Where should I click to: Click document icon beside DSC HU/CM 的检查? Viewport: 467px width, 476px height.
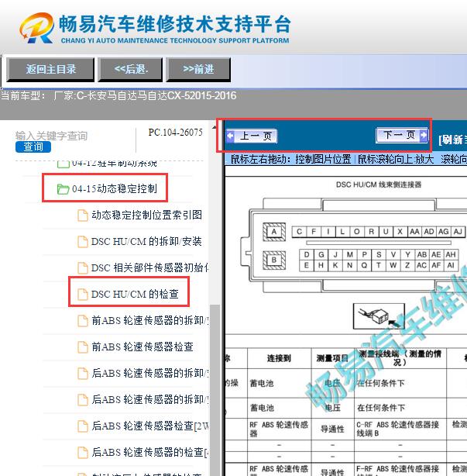tap(83, 295)
